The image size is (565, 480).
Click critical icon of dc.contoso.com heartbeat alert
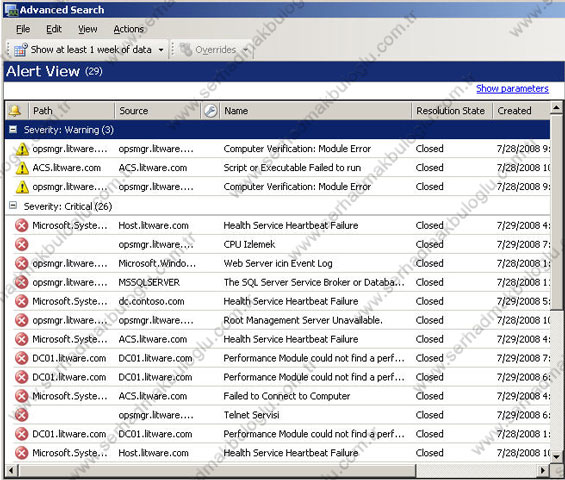[22, 301]
